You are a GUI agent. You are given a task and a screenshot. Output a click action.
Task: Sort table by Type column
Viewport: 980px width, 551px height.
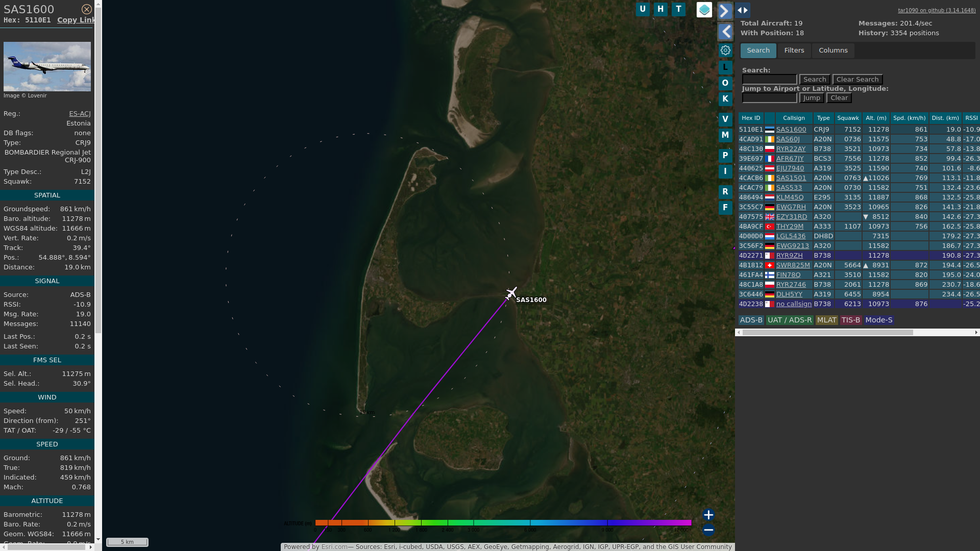tap(823, 118)
